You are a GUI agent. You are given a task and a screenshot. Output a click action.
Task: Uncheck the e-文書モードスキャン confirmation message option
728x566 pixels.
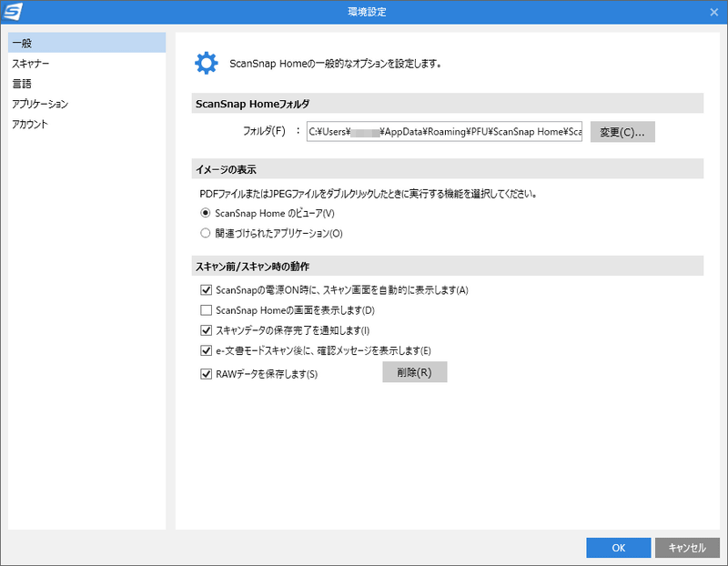tap(207, 350)
